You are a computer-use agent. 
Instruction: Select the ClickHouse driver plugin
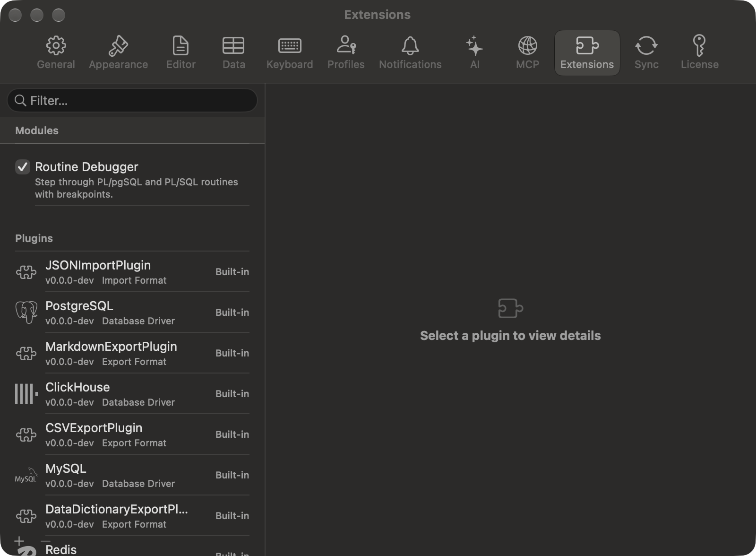[132, 394]
